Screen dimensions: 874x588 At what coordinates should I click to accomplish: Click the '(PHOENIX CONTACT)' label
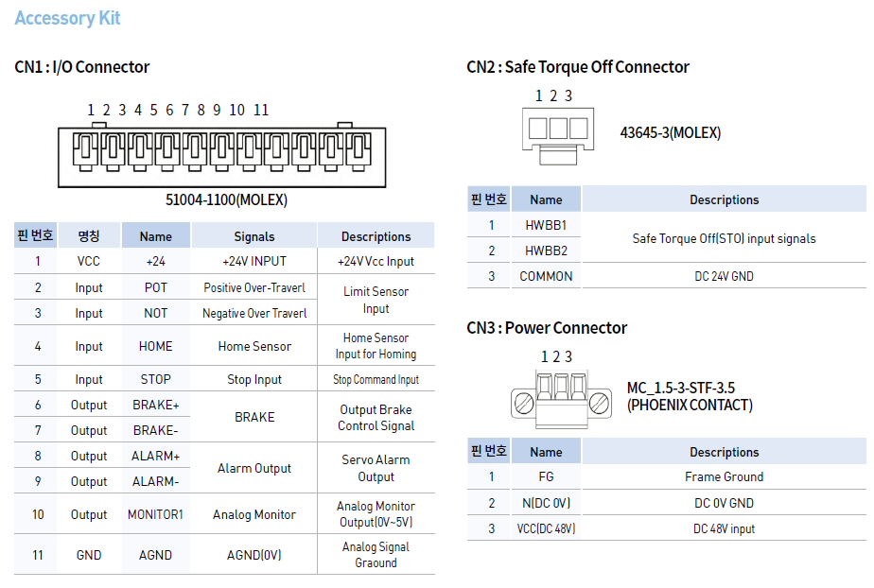click(690, 405)
